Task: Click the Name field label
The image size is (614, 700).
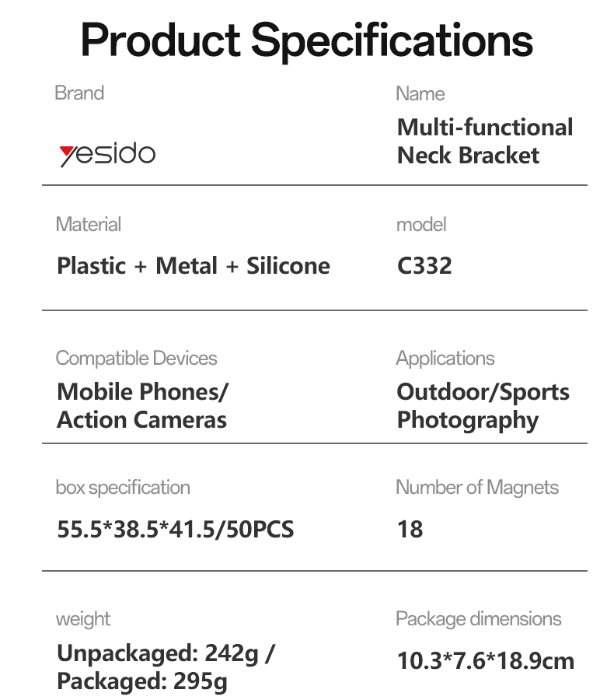Action: pos(420,94)
